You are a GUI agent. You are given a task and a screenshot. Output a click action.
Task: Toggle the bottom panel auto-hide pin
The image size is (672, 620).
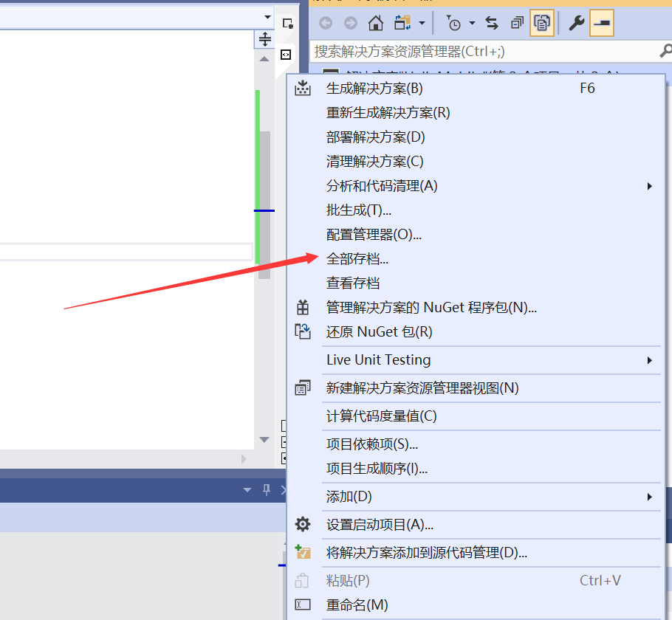point(266,490)
